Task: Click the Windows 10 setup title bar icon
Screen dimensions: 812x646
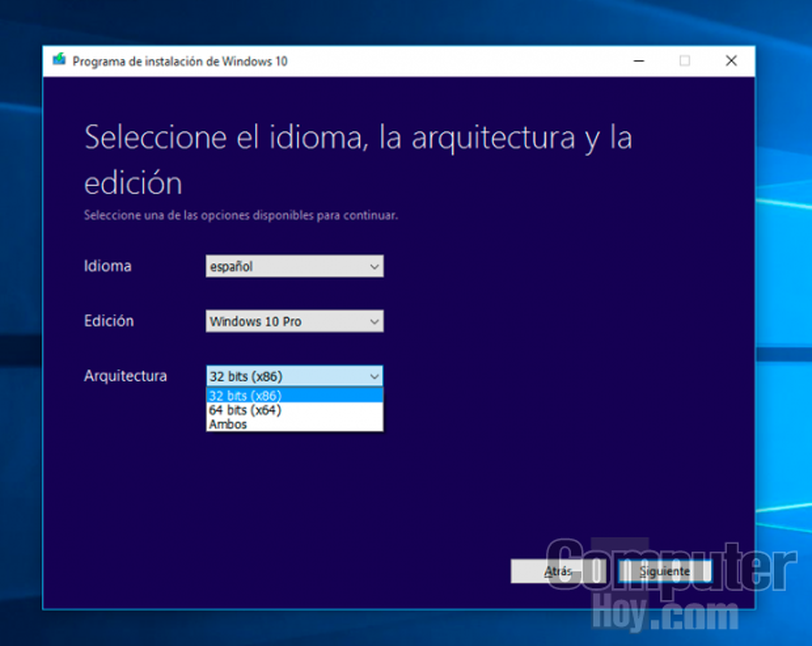Action: coord(59,60)
